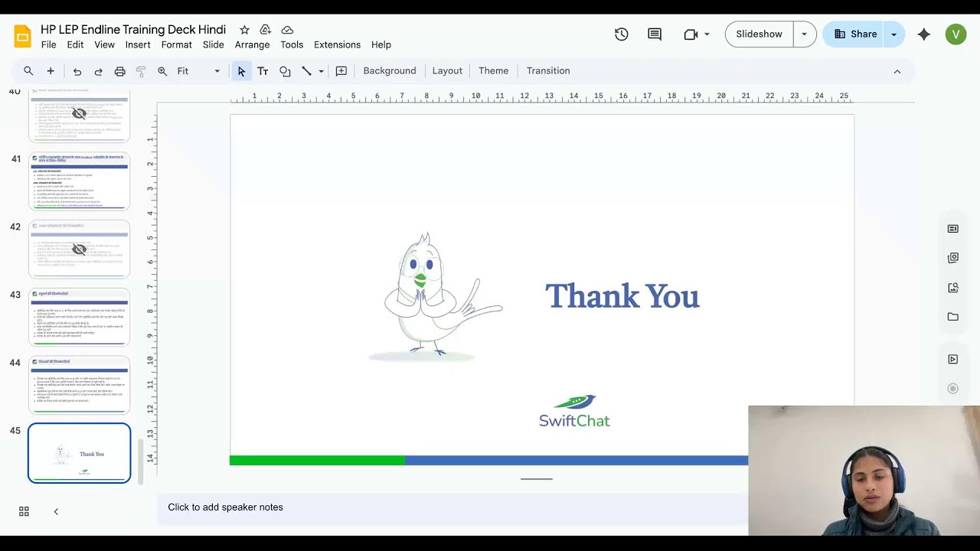980x551 pixels.
Task: Open the Arrange menu
Action: click(x=252, y=45)
